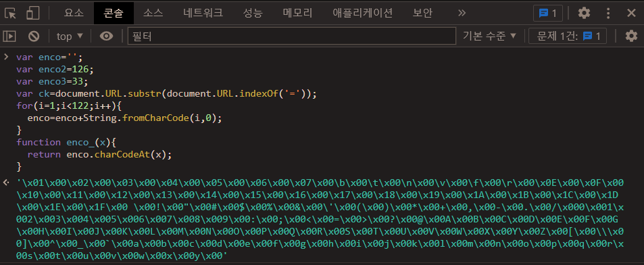Screen dimensions: 644x265
Task: Open the three-dot customize DevTools menu
Action: click(608, 13)
